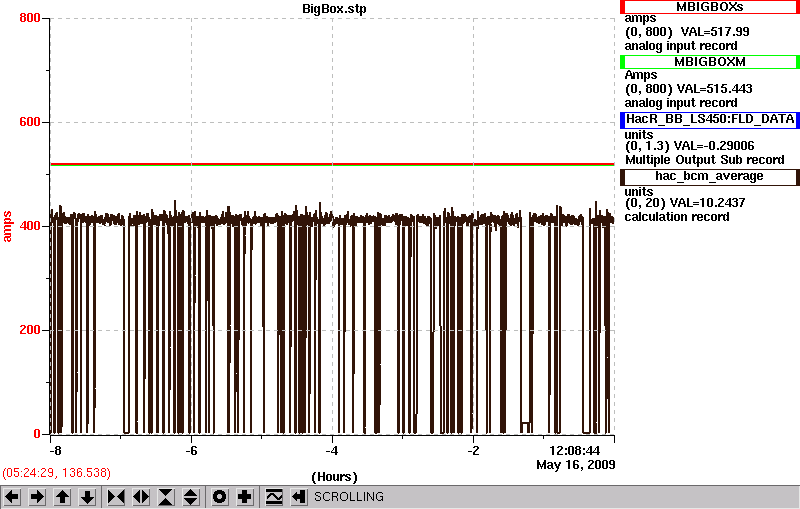Select the HacR_BB_LS450:FLD_DATA legend entry
Screen dimensions: 800x509
(x=710, y=119)
